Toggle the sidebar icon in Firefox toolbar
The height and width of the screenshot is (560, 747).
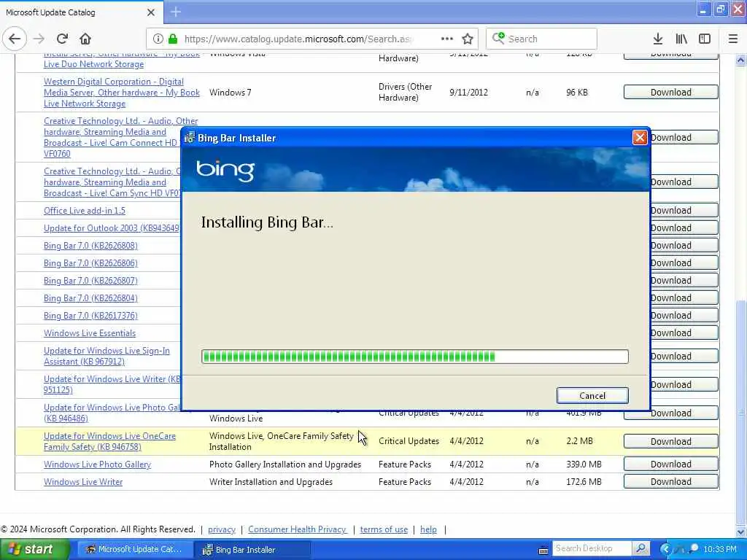[x=705, y=39]
